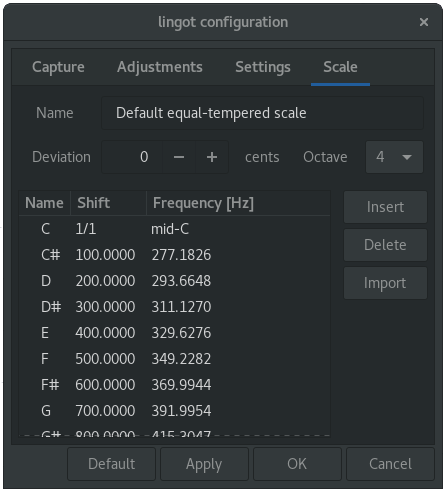The height and width of the screenshot is (492, 446).
Task: Click the 277.1826 frequency value
Action: point(181,255)
